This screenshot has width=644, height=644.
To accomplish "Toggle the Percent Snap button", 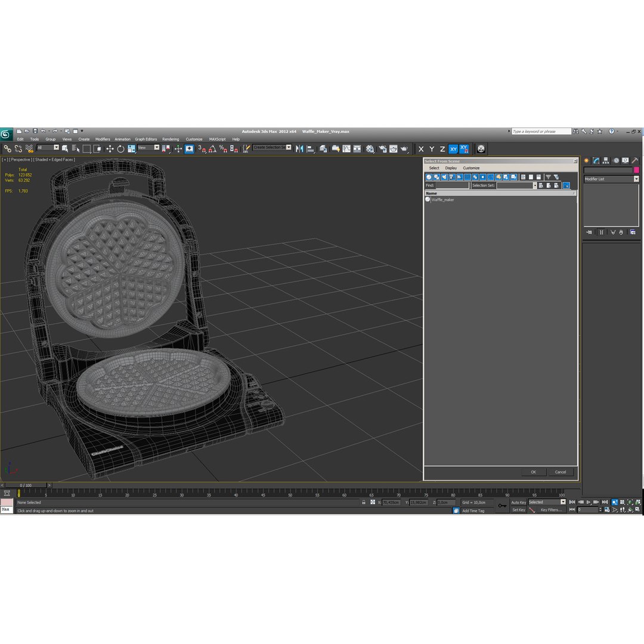I will pyautogui.click(x=223, y=148).
